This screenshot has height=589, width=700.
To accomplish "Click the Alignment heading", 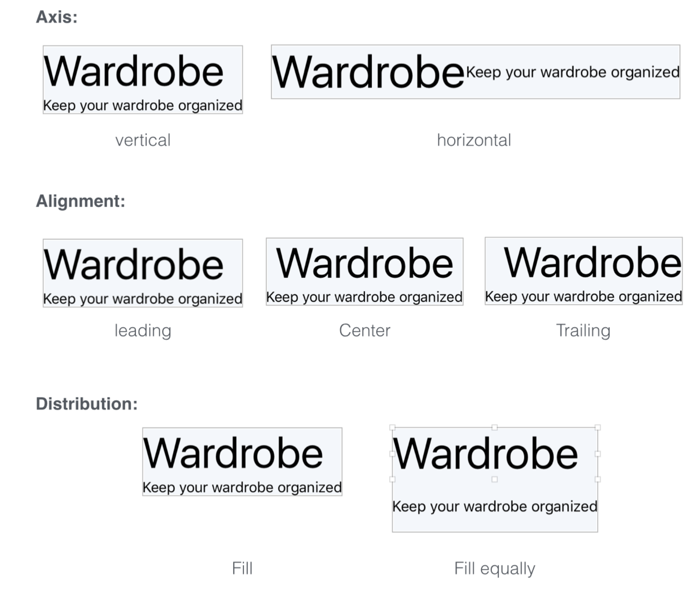I will point(80,201).
